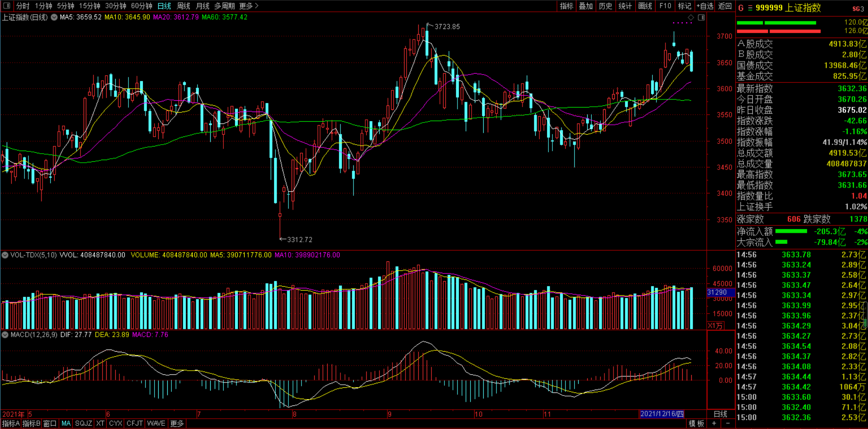Click the 叠加 overlay button
This screenshot has width=868, height=429.
click(586, 6)
